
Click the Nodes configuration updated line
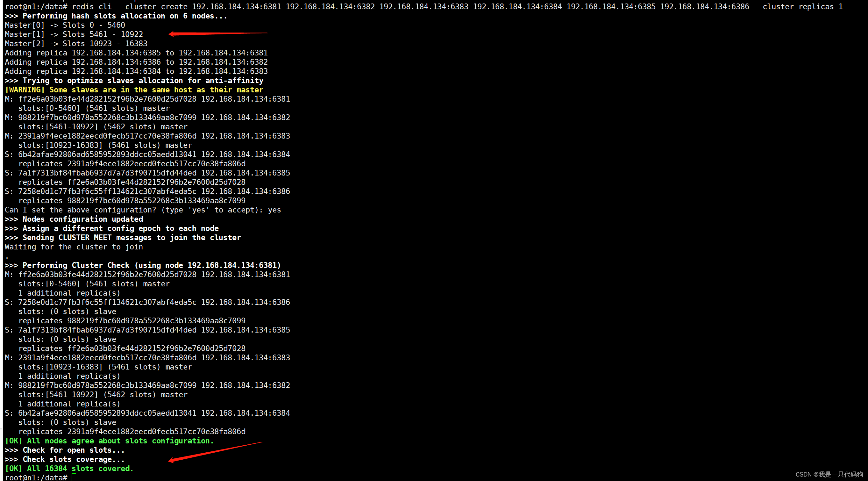[74, 219]
